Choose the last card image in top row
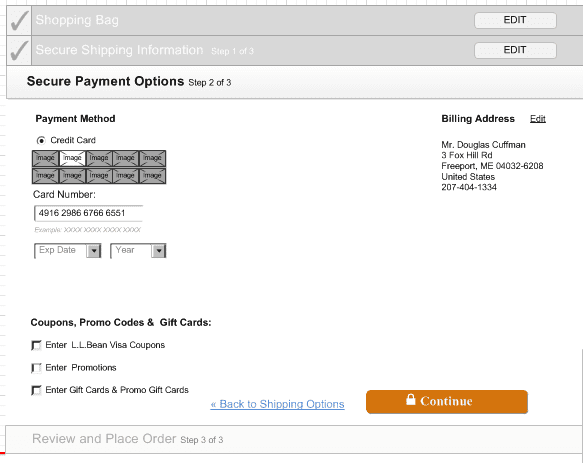Image resolution: width=583 pixels, height=463 pixels. [x=152, y=158]
